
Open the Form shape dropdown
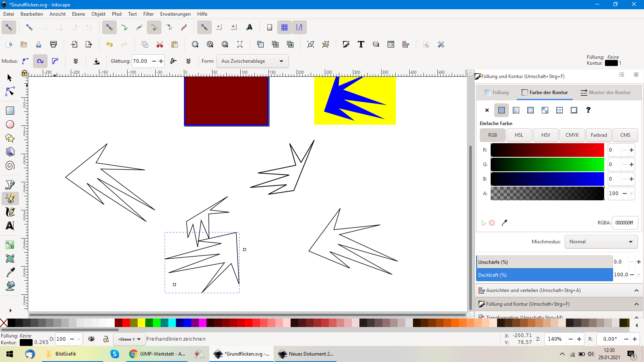(252, 61)
